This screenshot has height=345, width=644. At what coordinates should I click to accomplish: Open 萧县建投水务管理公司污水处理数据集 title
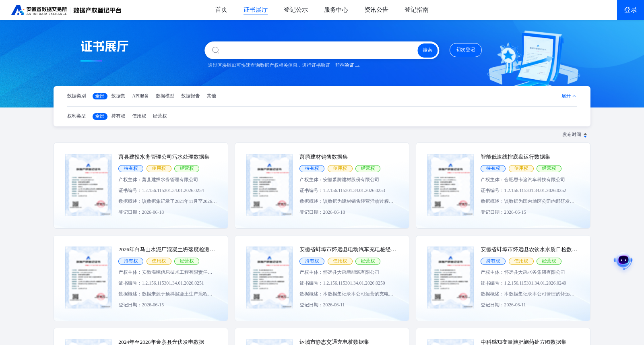(164, 157)
